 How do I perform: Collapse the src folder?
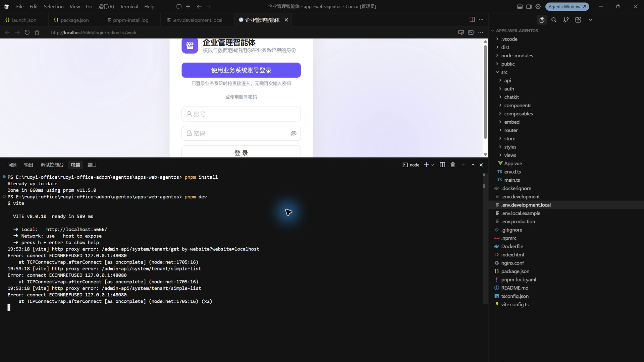(504, 72)
